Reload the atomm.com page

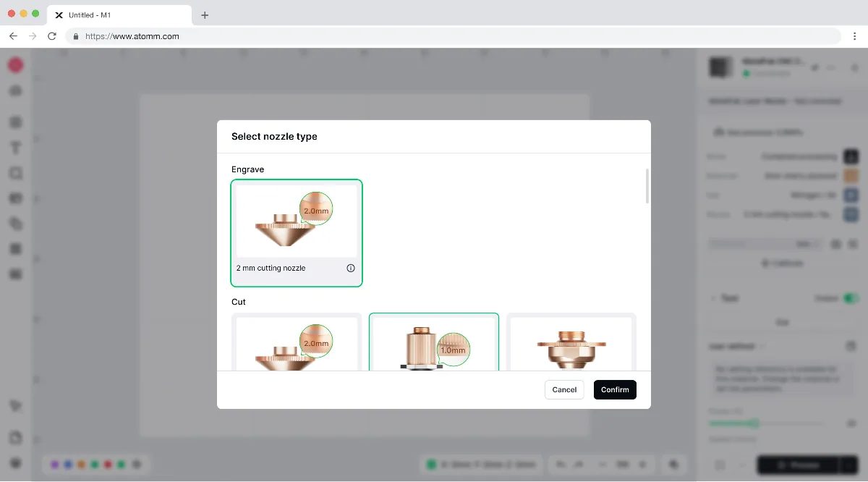(x=52, y=35)
